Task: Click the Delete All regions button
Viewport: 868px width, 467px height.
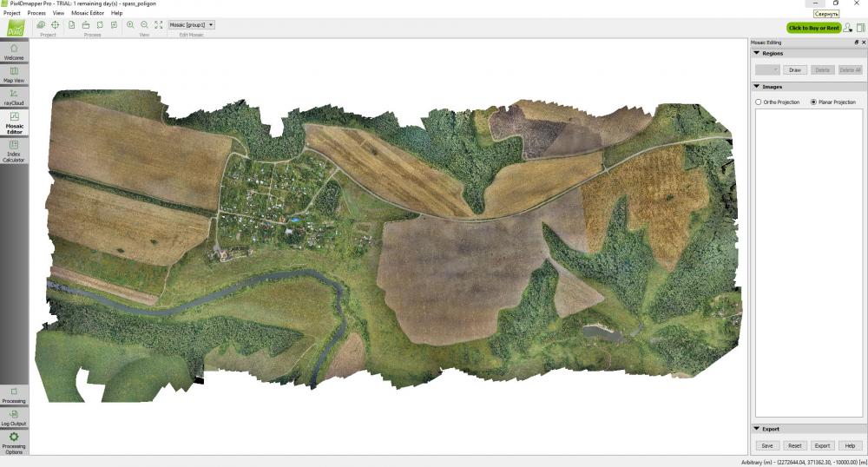Action: [x=851, y=69]
